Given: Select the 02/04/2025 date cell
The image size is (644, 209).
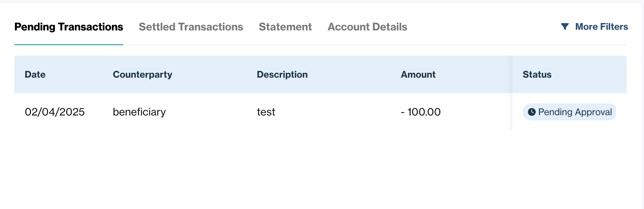Looking at the screenshot, I should 54,112.
